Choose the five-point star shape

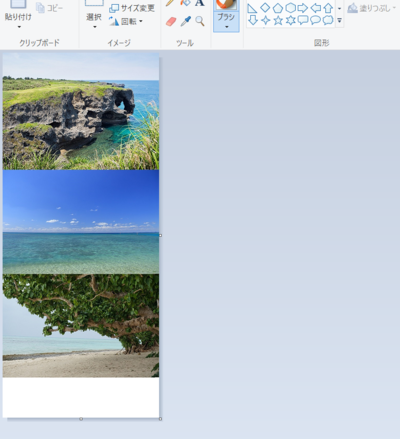[x=278, y=20]
